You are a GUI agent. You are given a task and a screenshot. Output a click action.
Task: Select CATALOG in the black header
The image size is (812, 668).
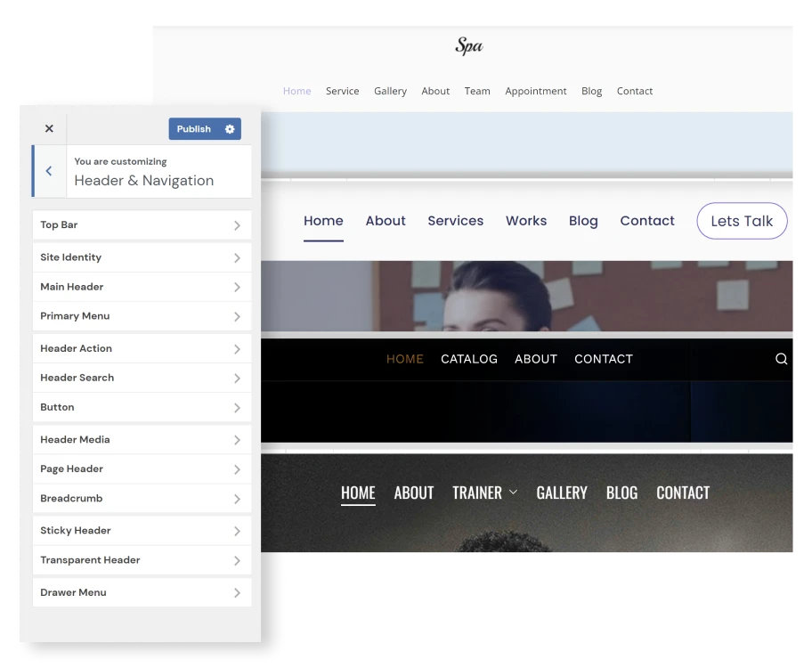(x=469, y=359)
